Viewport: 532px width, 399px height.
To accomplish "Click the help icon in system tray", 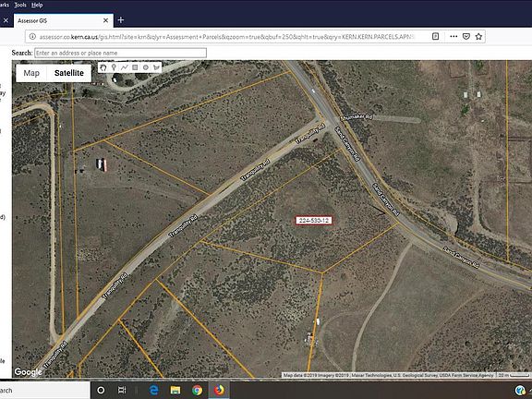I will click(519, 390).
